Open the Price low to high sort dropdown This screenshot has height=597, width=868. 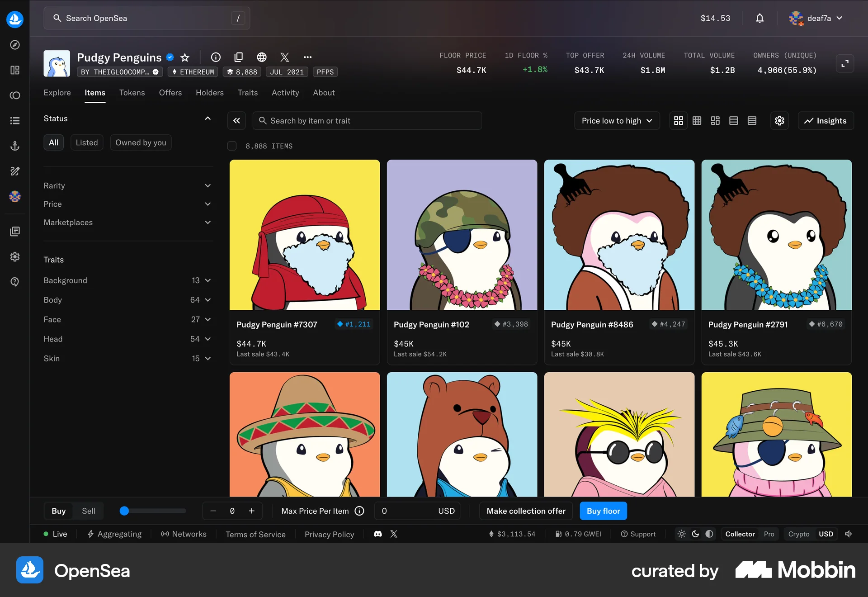pos(617,121)
